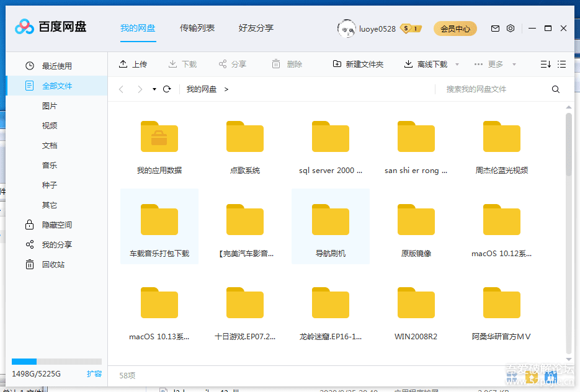Screen dimensions: 580x392
Task: Select the 车载音乐打包下载 folder
Action: pyautogui.click(x=159, y=226)
